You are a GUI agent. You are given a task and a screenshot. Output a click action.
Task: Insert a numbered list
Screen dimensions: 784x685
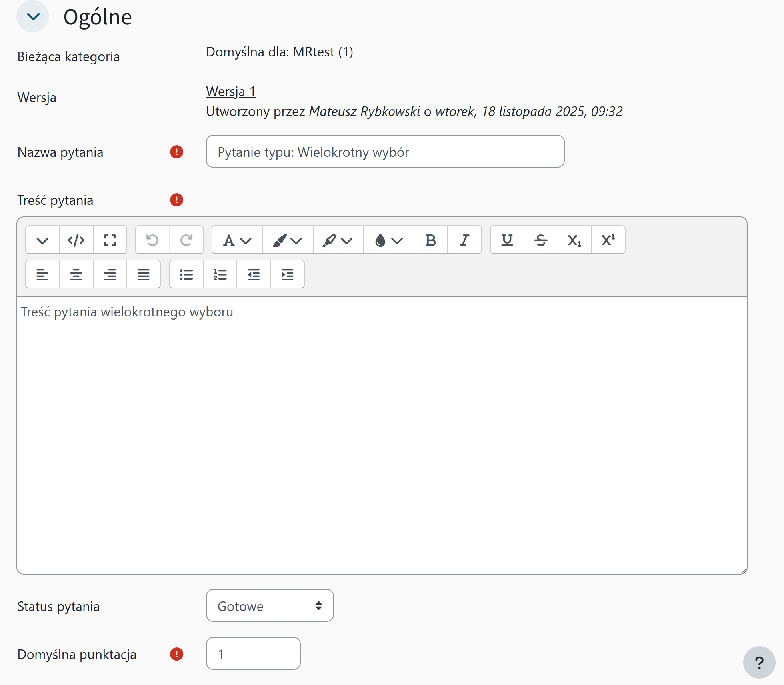pyautogui.click(x=220, y=274)
